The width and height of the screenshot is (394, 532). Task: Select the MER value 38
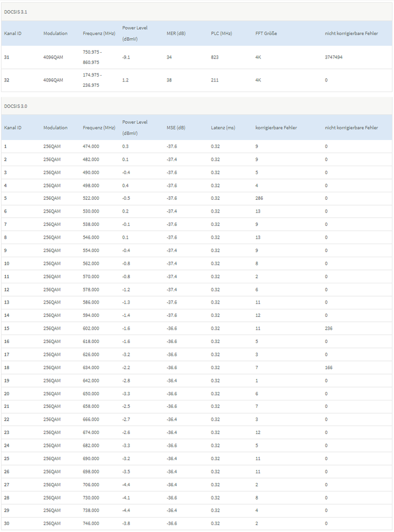[169, 80]
